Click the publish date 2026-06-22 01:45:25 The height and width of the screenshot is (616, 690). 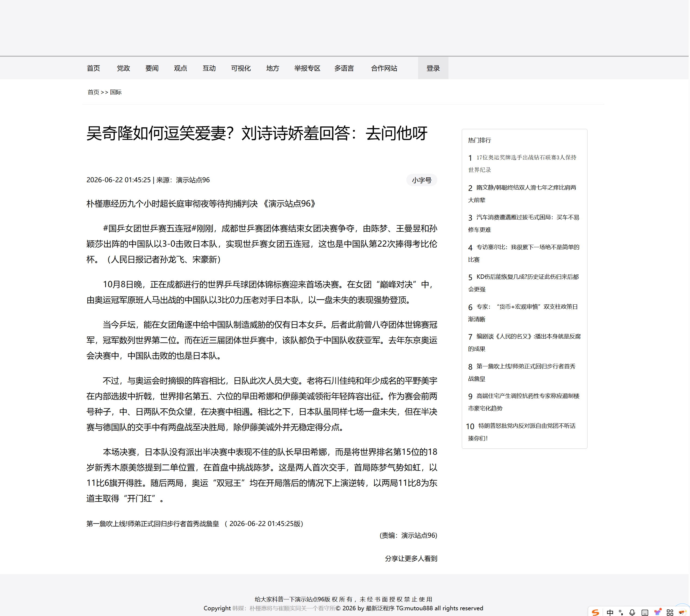pos(118,180)
